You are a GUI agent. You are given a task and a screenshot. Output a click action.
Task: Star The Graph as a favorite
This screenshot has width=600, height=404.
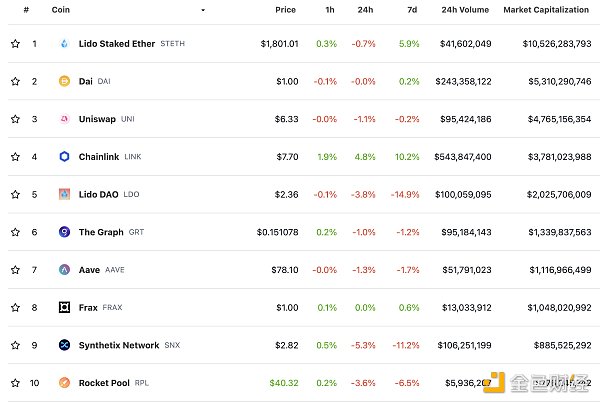pos(15,232)
